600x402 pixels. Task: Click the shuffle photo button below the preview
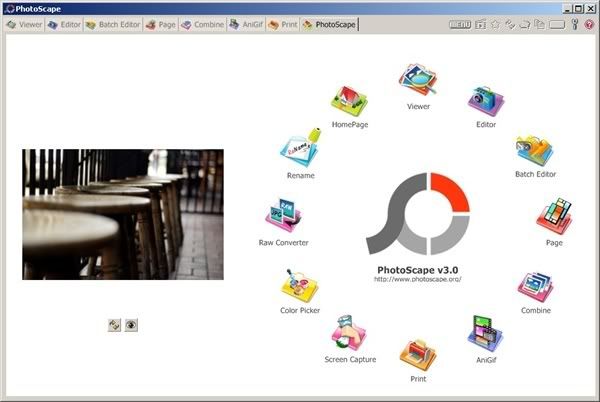[x=114, y=325]
